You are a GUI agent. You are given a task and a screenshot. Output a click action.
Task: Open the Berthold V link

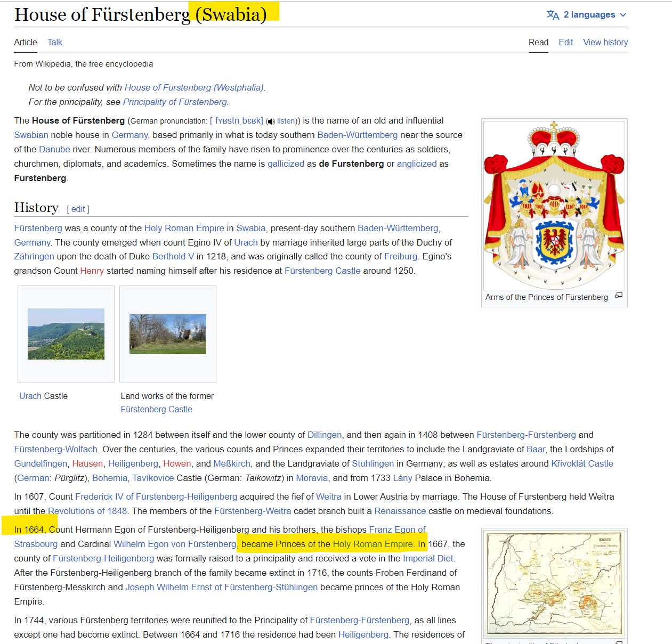click(x=173, y=256)
